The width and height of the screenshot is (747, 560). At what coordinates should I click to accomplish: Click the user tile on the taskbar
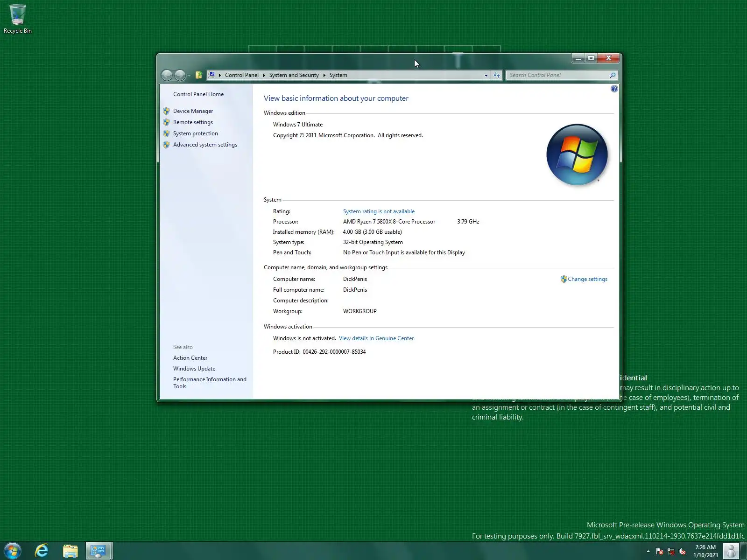click(x=731, y=551)
